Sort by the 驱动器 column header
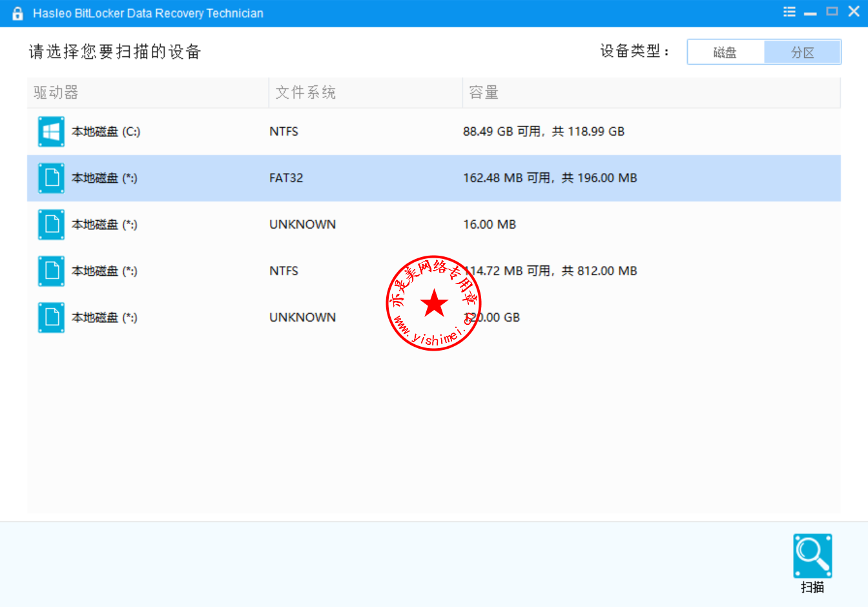Viewport: 868px width, 607px height. click(x=56, y=93)
